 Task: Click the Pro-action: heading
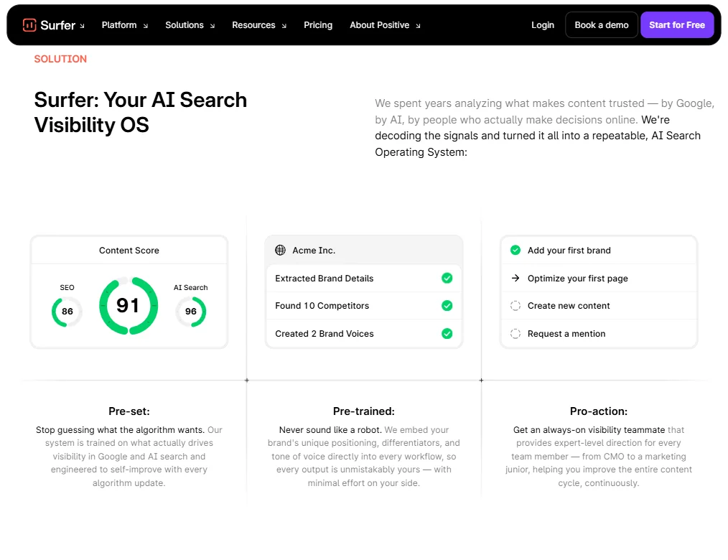pyautogui.click(x=599, y=411)
